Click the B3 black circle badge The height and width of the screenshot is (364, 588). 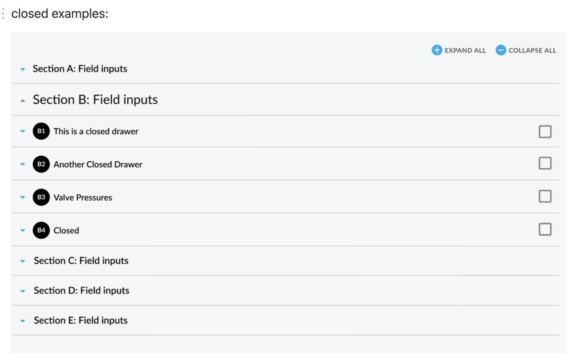(41, 197)
